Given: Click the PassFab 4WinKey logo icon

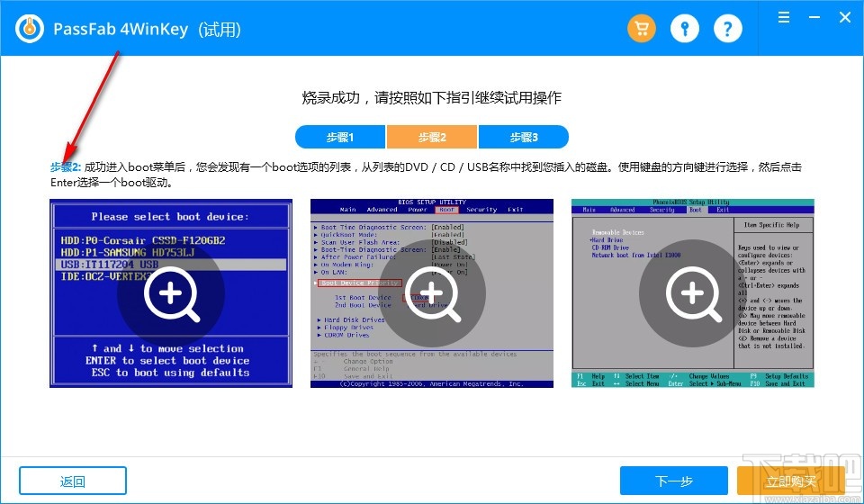Looking at the screenshot, I should 29,28.
